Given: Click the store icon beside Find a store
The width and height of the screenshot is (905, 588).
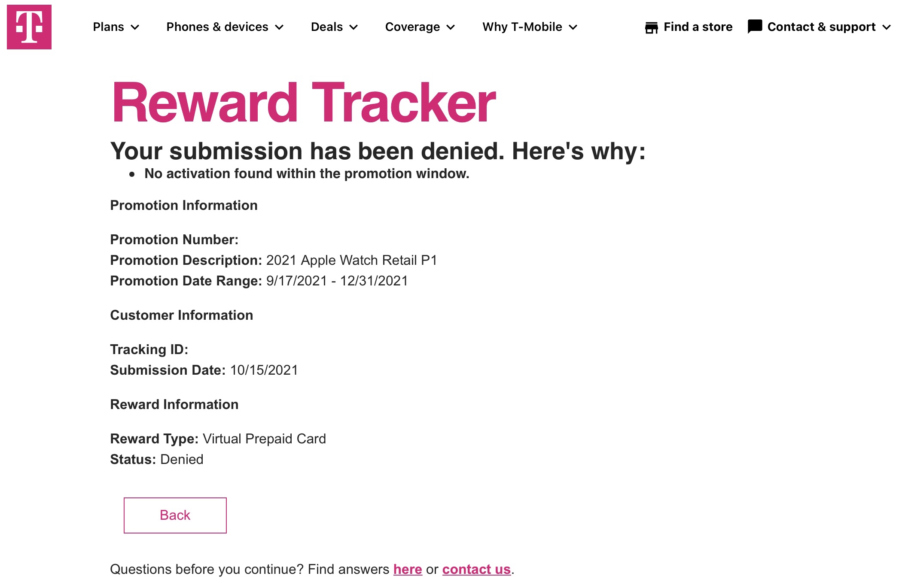Looking at the screenshot, I should [x=651, y=27].
